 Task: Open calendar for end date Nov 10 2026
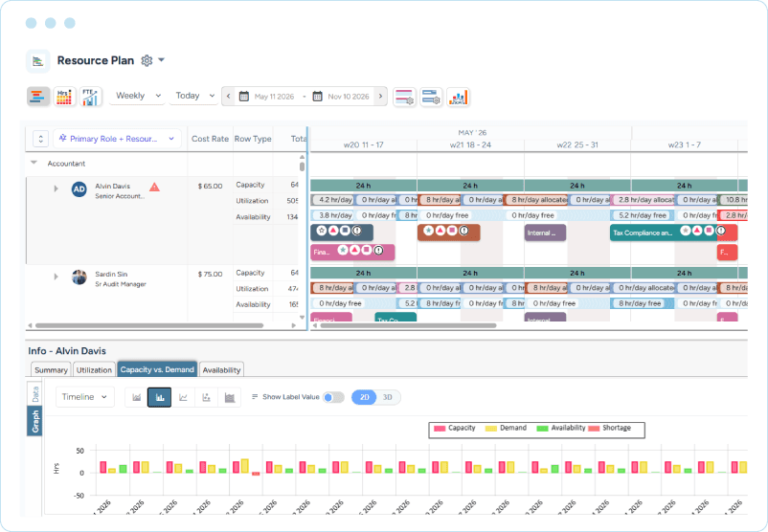coord(317,97)
